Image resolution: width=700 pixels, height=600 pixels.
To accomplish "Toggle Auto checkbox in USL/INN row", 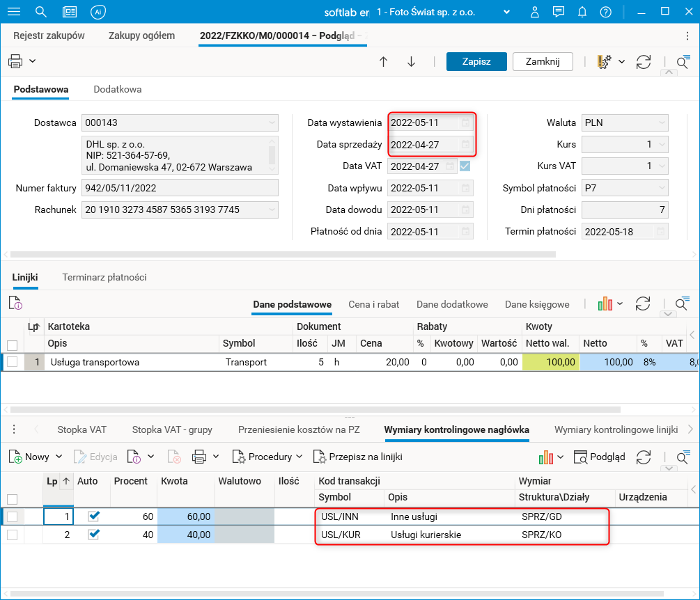I will (93, 516).
